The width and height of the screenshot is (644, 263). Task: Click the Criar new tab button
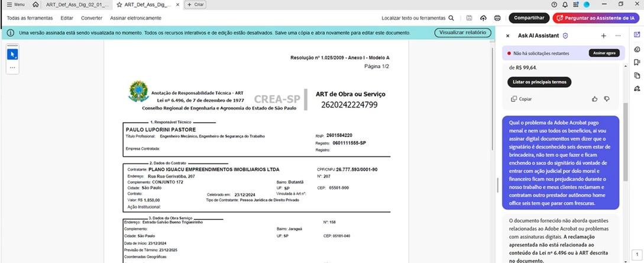click(x=196, y=5)
